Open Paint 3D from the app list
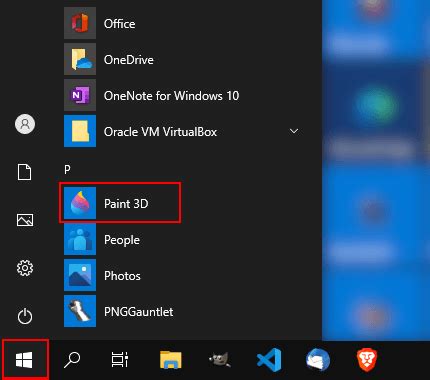This screenshot has height=380, width=430. [120, 203]
